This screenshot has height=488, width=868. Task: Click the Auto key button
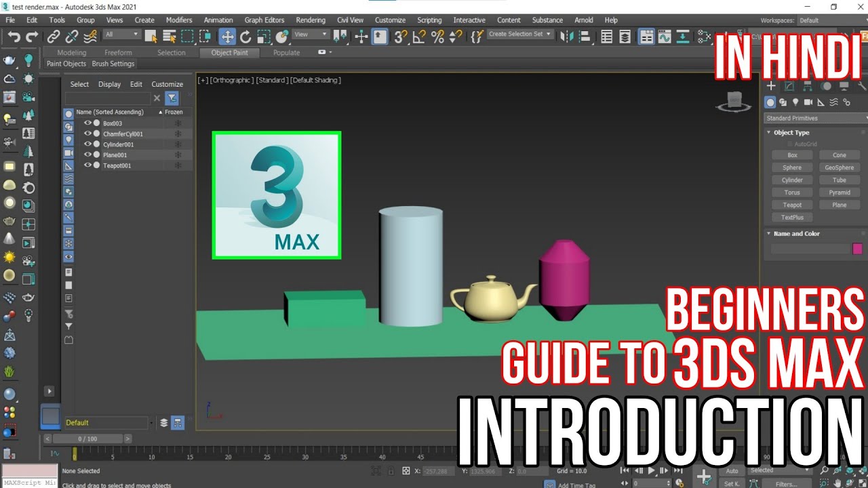[732, 471]
